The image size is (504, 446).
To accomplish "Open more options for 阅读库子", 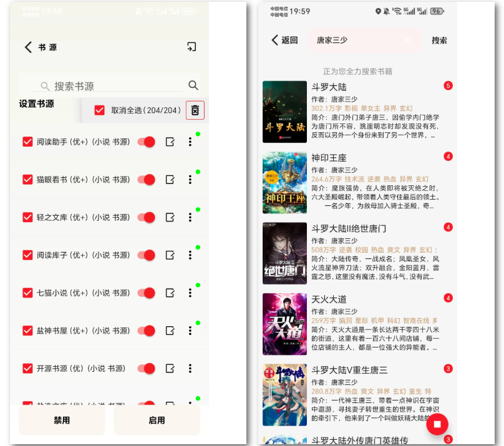I will [x=190, y=255].
